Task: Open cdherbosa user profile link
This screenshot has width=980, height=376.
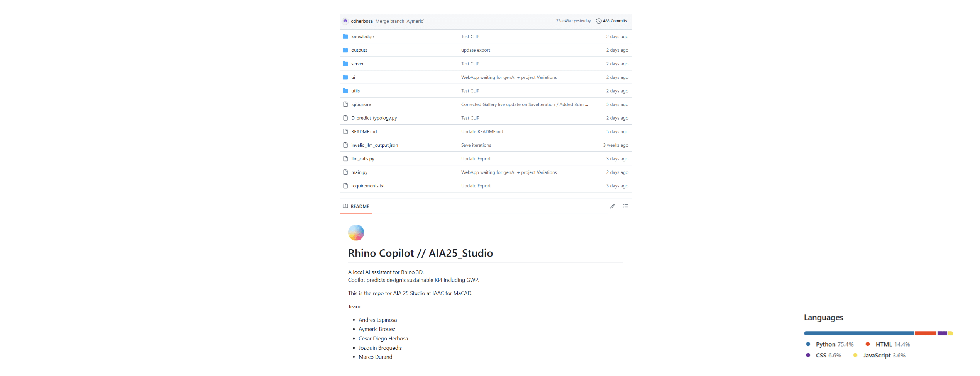Action: coord(362,21)
